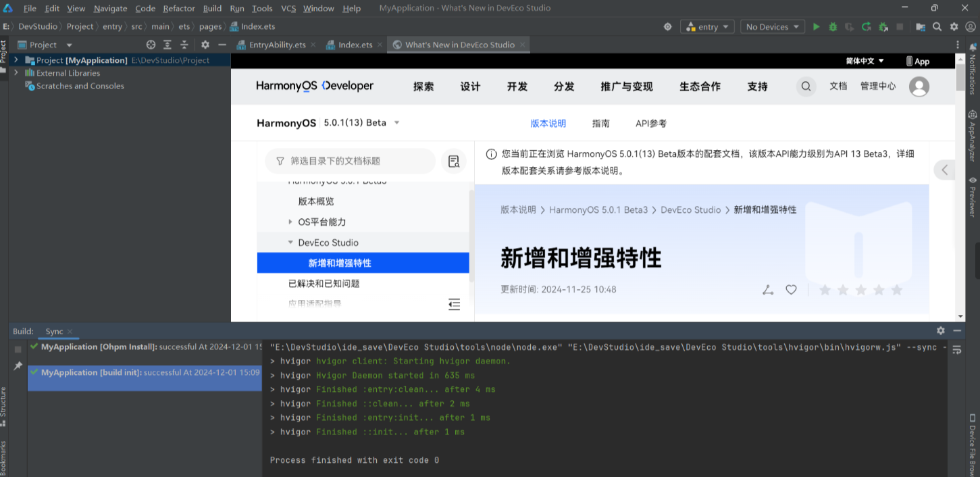Click the reload changes circular arrow icon
Screen dimensions: 980x477
coord(867,27)
